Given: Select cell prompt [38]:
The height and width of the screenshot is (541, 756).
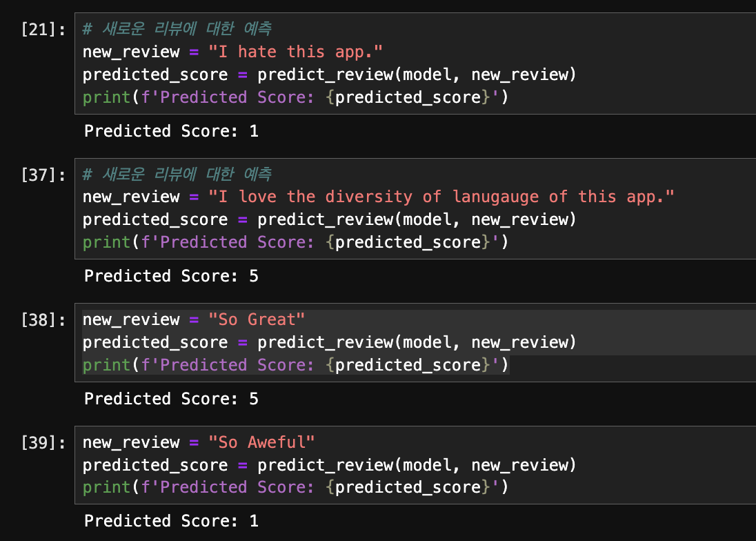Looking at the screenshot, I should 43,320.
